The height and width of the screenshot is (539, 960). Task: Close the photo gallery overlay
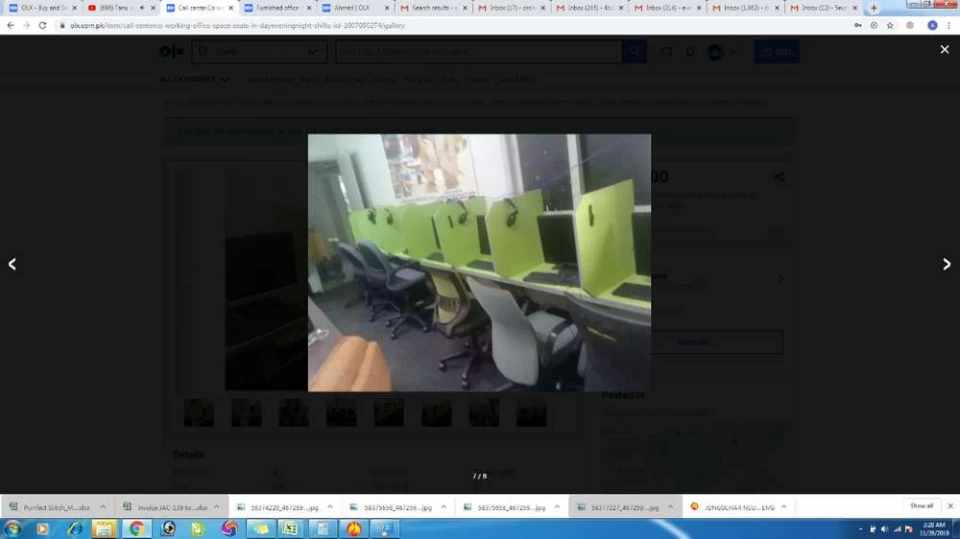945,50
